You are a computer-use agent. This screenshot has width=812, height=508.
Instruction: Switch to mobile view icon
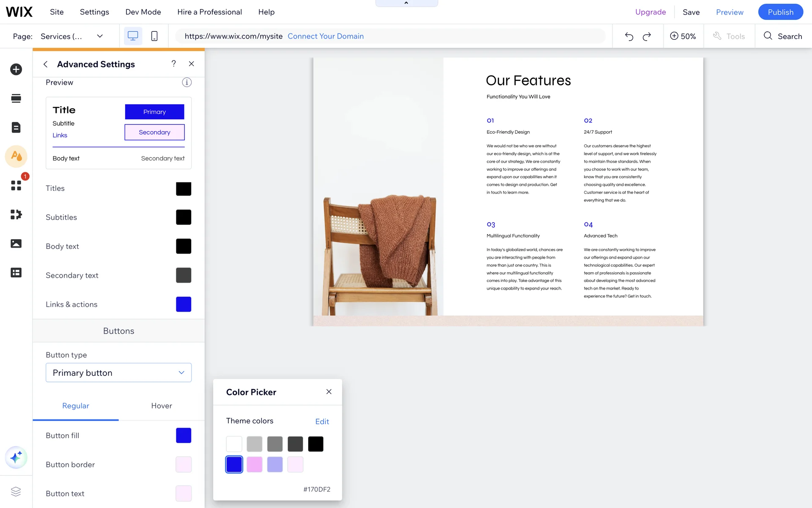coord(154,36)
